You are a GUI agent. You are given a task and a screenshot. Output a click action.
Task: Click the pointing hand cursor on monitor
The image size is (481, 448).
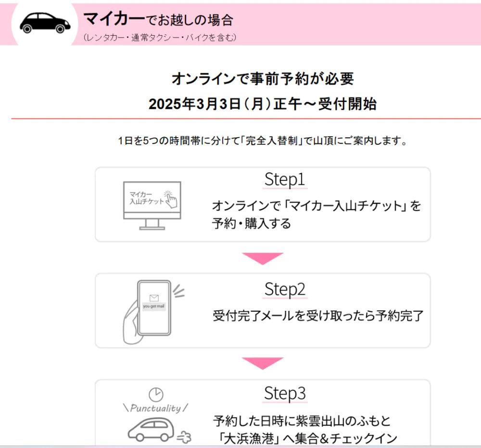click(171, 199)
